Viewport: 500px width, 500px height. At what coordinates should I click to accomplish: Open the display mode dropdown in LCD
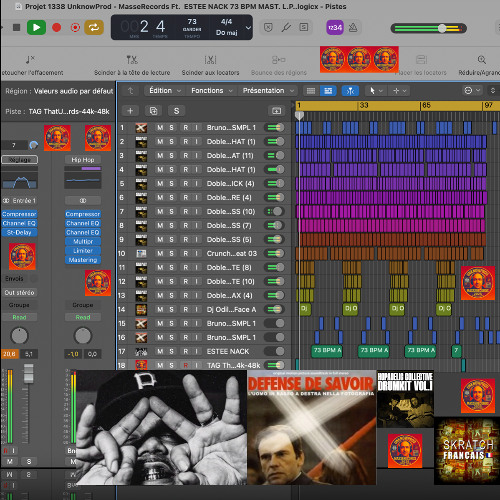(248, 28)
